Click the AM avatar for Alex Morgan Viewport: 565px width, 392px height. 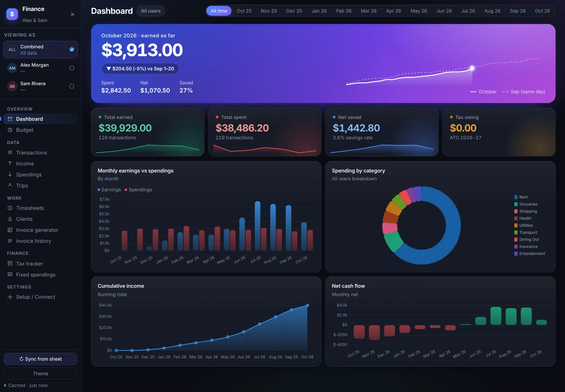click(x=12, y=68)
